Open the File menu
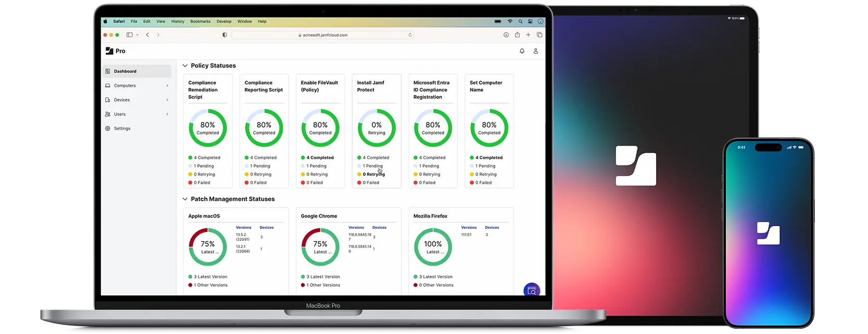 [134, 21]
